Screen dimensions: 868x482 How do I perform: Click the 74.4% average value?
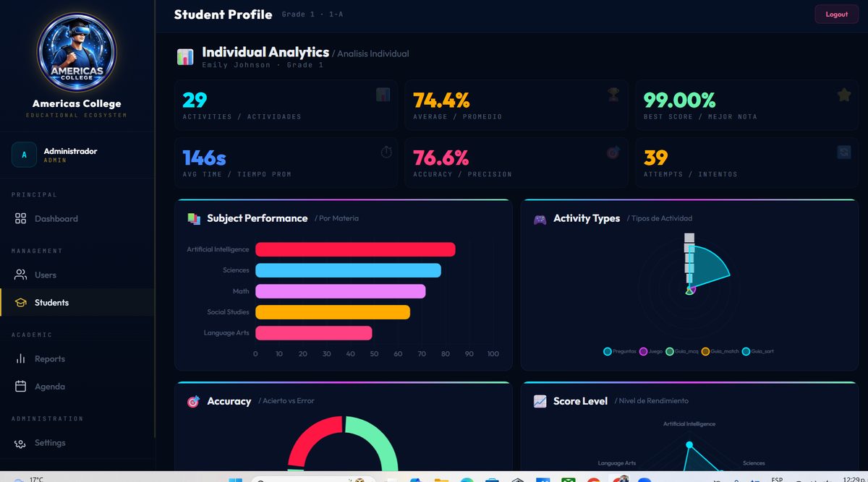coord(441,100)
